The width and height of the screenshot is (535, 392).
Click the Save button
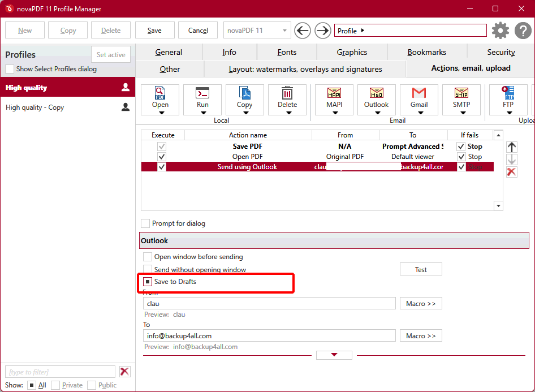(x=154, y=31)
